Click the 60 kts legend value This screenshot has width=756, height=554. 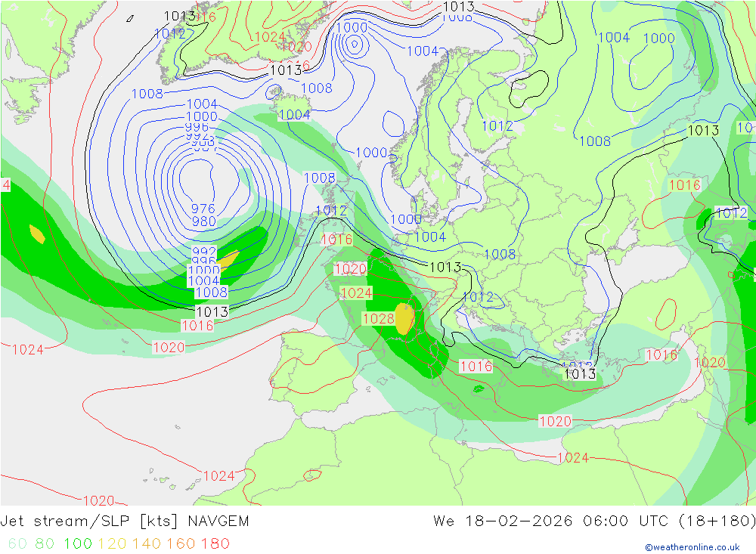click(17, 543)
